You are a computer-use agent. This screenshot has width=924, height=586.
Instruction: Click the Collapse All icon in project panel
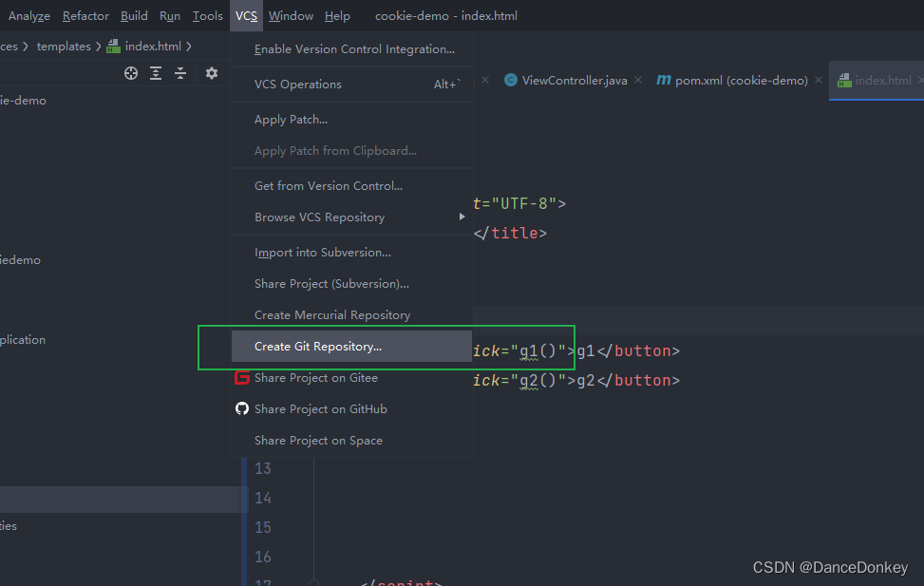(180, 73)
